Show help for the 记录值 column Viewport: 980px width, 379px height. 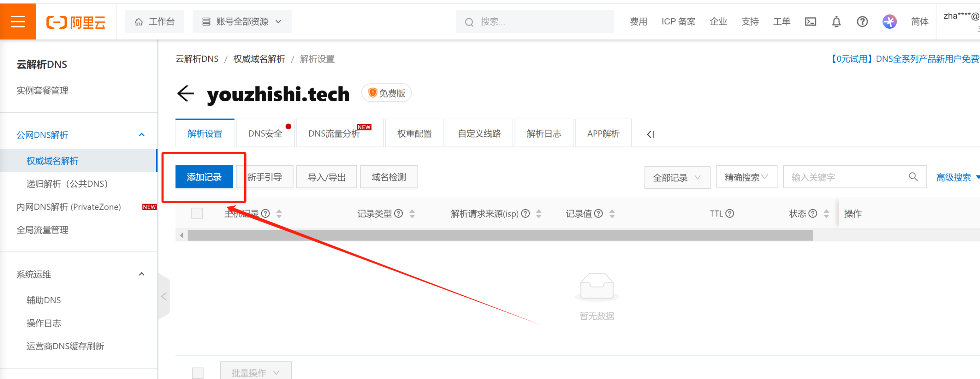coord(598,213)
